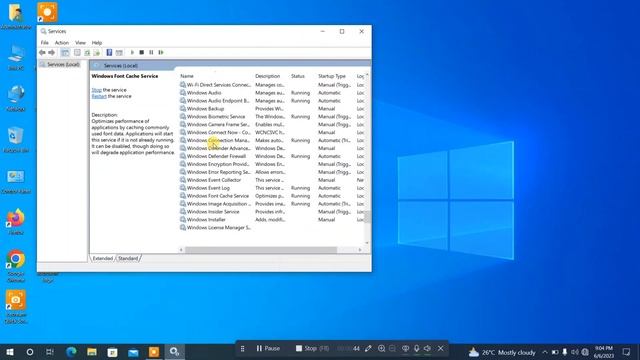
Task: Open the Windows Start menu
Action: tap(10, 352)
